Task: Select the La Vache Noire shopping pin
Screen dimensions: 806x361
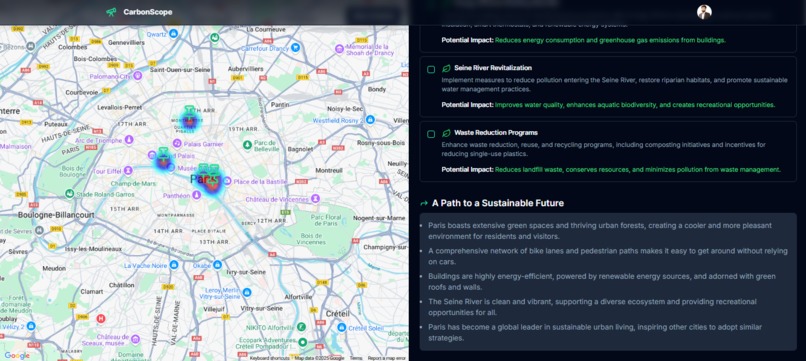Action: [174, 265]
